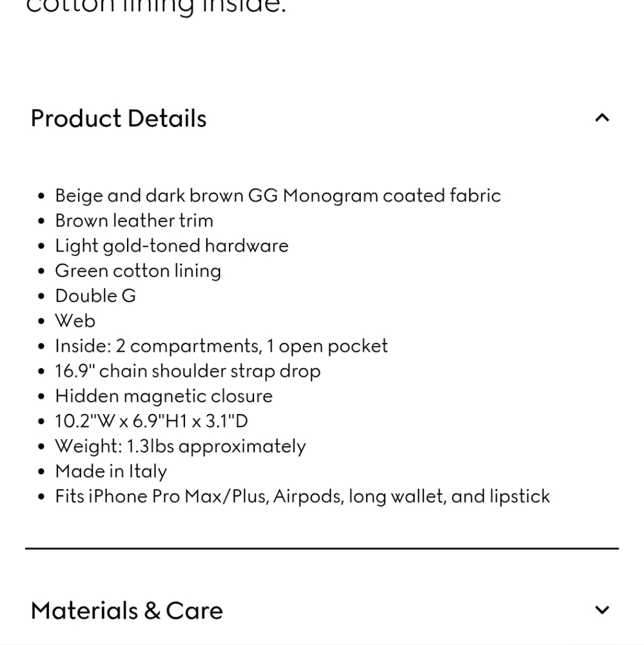Select the Weight 1.3lbs approximately text
The width and height of the screenshot is (644, 645).
tap(181, 447)
